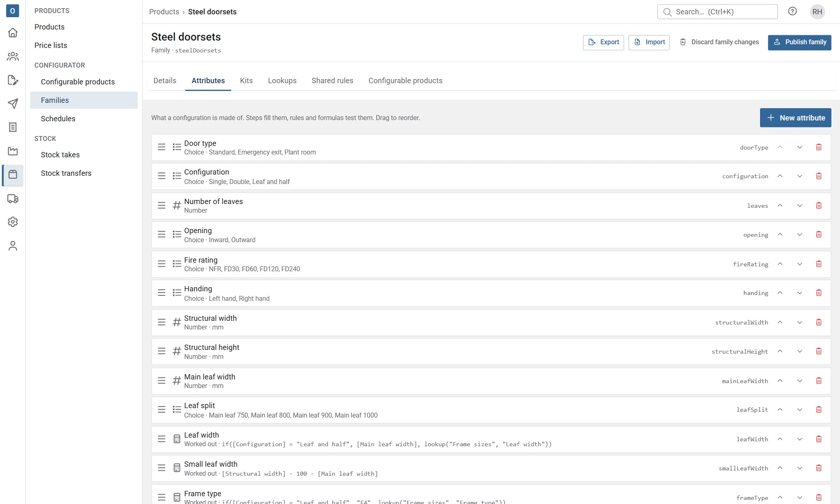Go to Products breadcrumb link
840x504 pixels.
(x=164, y=12)
